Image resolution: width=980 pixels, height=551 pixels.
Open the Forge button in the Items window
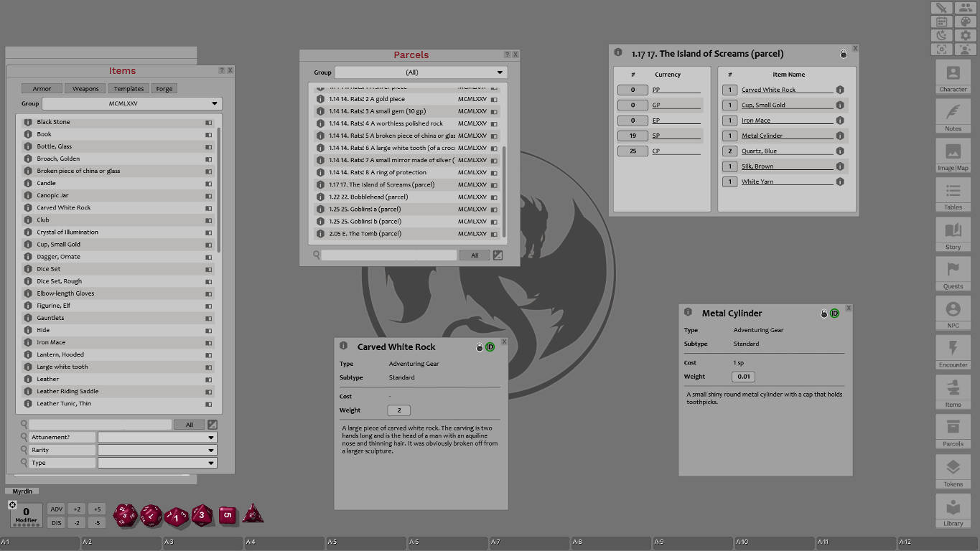click(x=164, y=88)
